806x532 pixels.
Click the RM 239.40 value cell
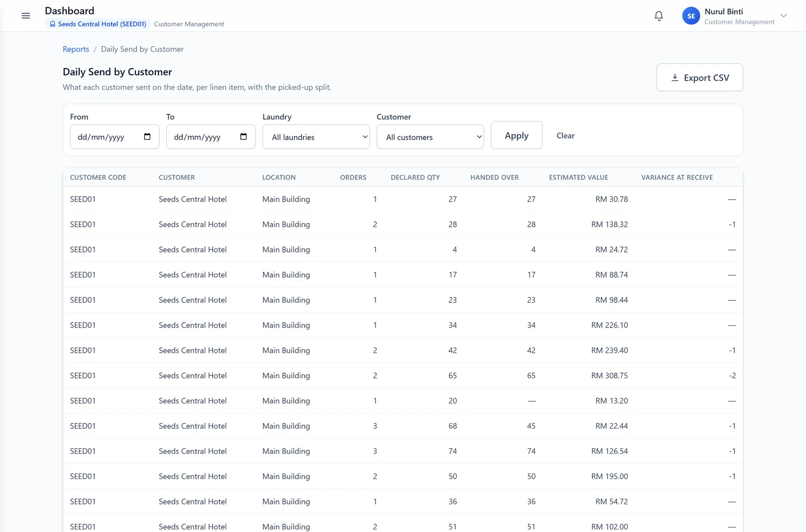tap(610, 350)
